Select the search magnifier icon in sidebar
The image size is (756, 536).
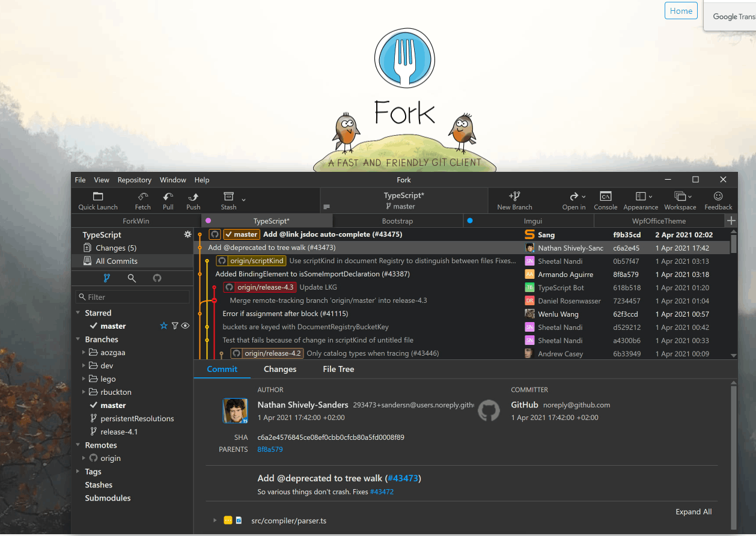132,278
